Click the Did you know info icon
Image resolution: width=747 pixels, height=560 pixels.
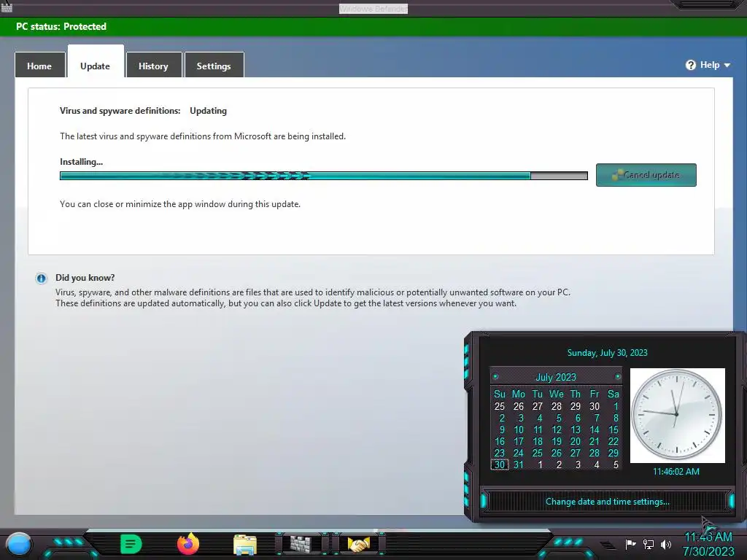(42, 278)
